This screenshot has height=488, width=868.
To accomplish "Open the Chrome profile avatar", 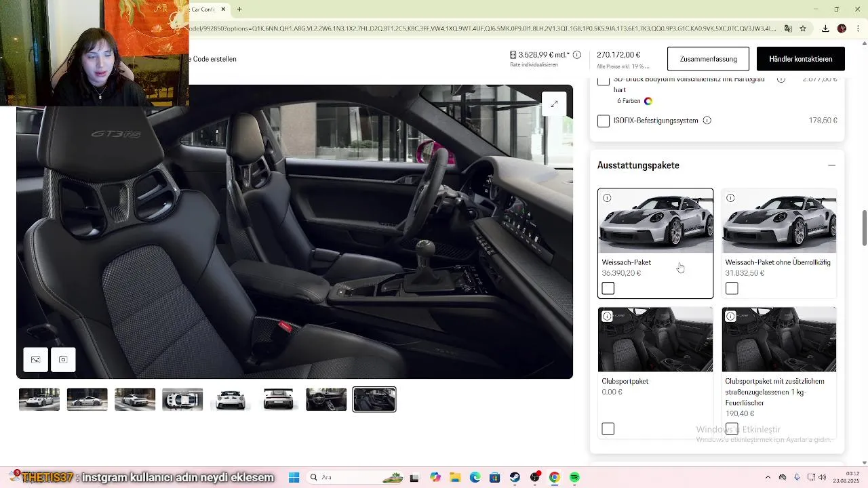I will (x=842, y=28).
